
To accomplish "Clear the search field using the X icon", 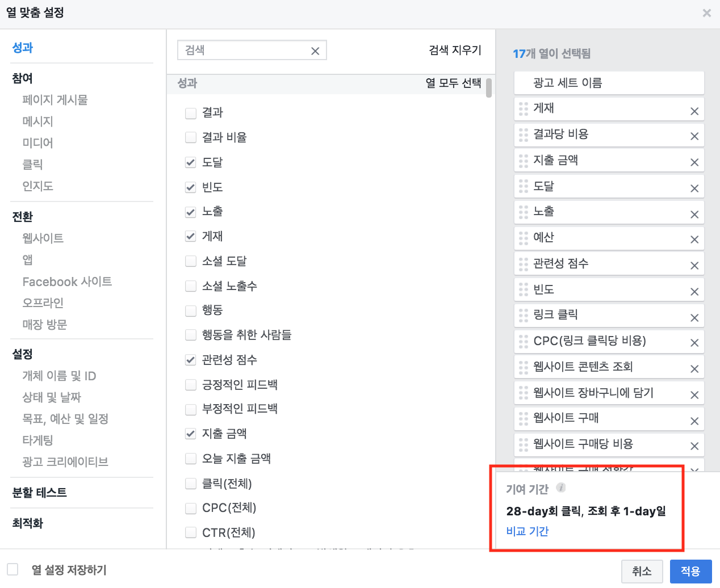I will 315,51.
